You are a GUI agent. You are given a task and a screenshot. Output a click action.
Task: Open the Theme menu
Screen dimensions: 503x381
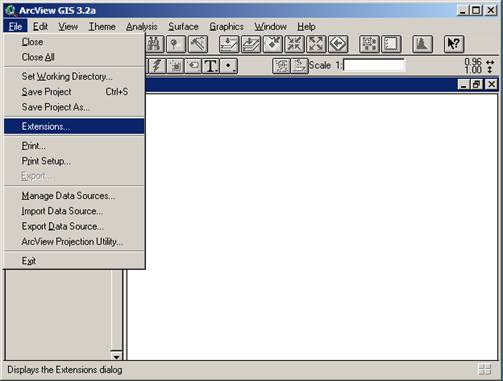[102, 27]
